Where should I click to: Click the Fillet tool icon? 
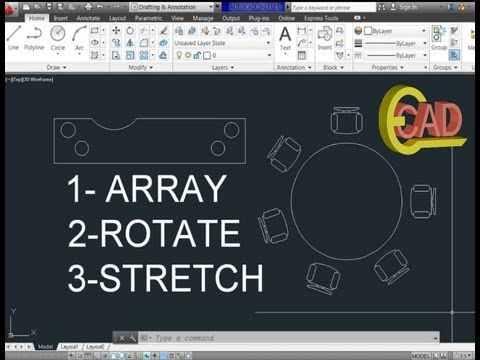click(x=144, y=43)
